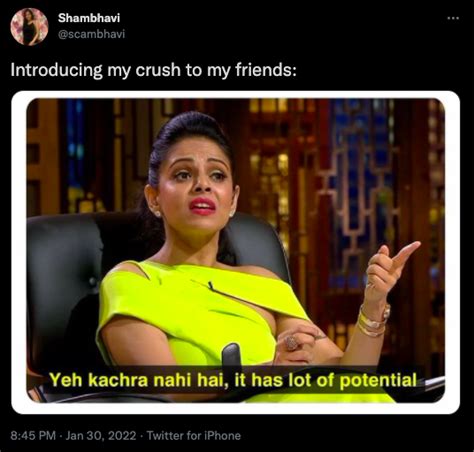This screenshot has width=474, height=452.
Task: Open the attached meme image in full view
Action: (236, 252)
